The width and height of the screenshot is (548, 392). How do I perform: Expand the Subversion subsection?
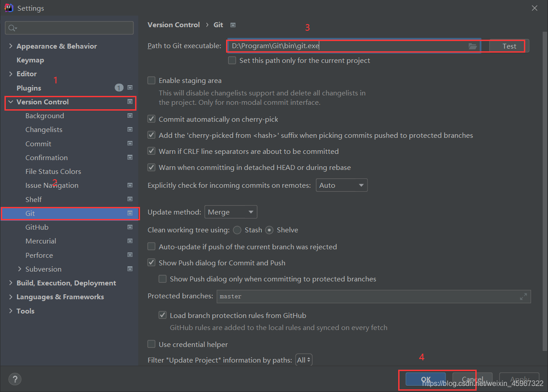click(x=20, y=269)
